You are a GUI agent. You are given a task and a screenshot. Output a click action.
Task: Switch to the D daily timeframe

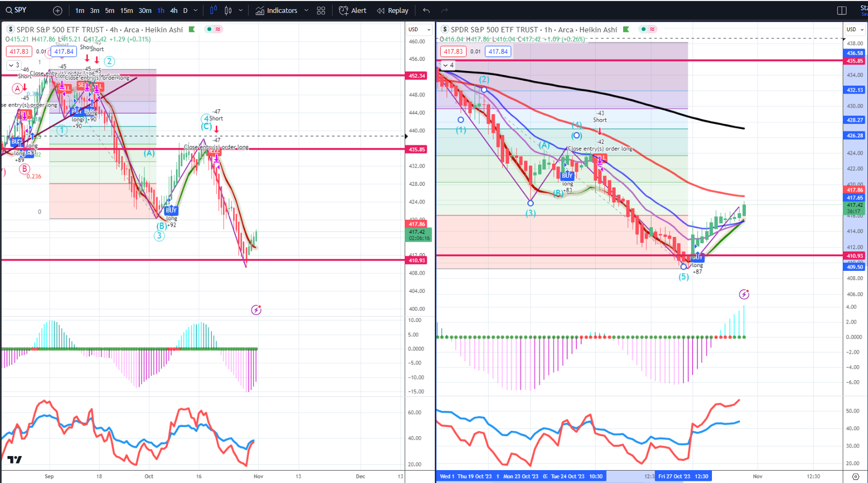click(x=186, y=11)
